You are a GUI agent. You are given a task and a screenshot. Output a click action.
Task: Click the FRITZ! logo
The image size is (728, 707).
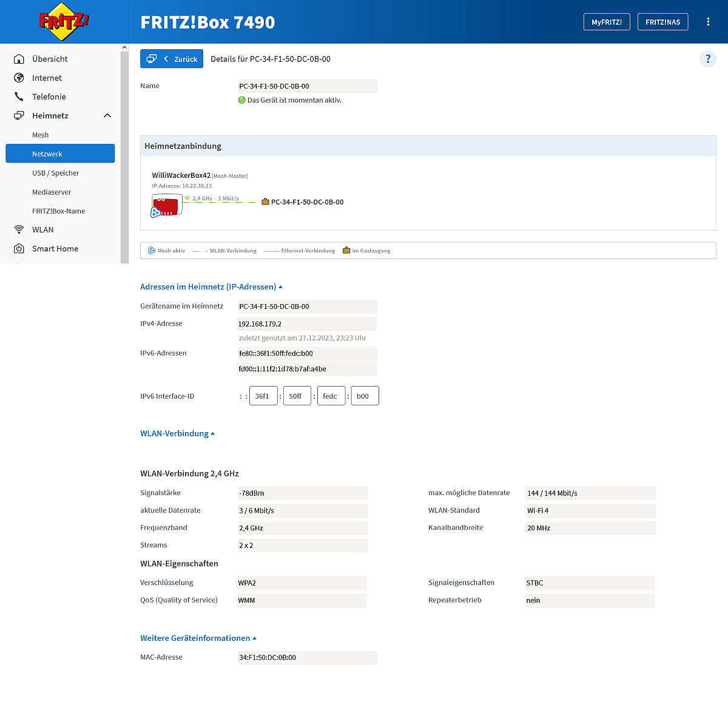click(x=64, y=22)
